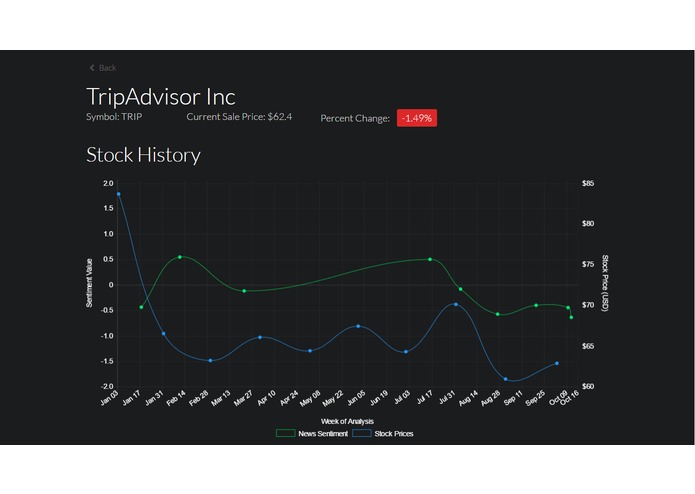The width and height of the screenshot is (695, 494).
Task: Click the green sentiment point above Aug 28
Action: tap(498, 314)
